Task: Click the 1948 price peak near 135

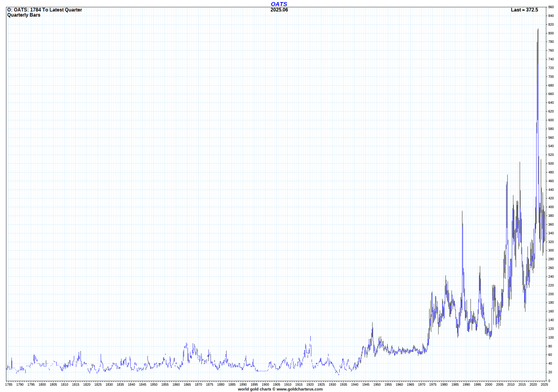Action: [372, 323]
